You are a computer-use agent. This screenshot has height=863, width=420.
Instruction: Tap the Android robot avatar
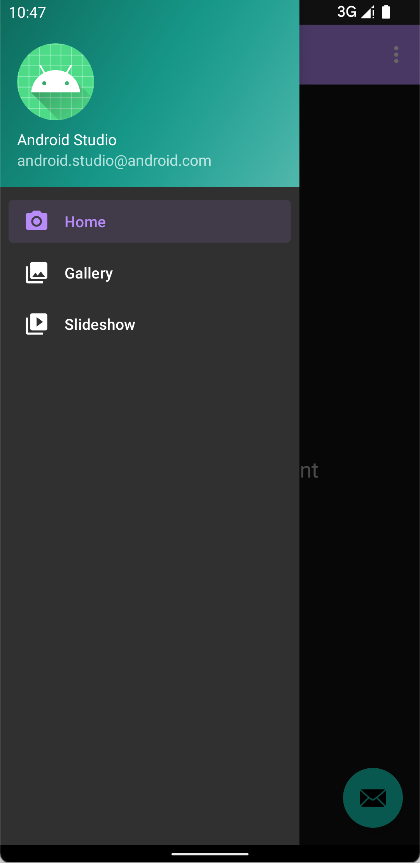point(56,81)
